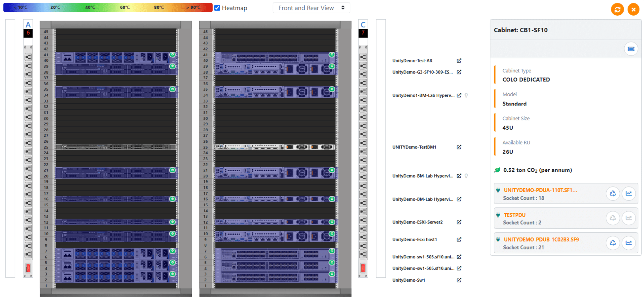Open chart icon for UNITYDEMO-PDUA-110T
The image size is (644, 304).
(x=629, y=193)
